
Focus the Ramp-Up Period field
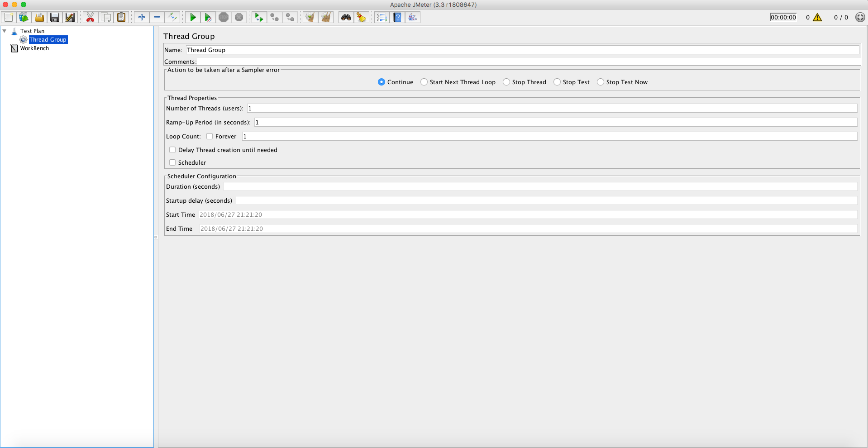click(x=556, y=122)
